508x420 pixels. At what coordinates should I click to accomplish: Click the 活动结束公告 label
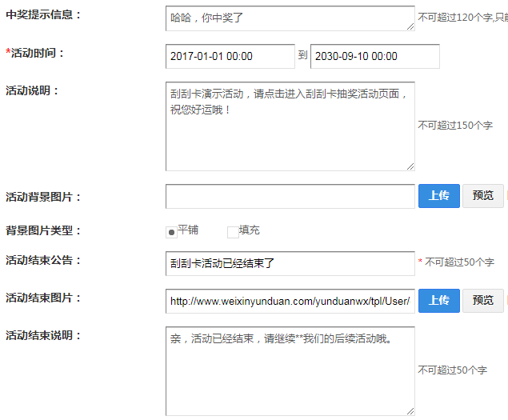[43, 261]
